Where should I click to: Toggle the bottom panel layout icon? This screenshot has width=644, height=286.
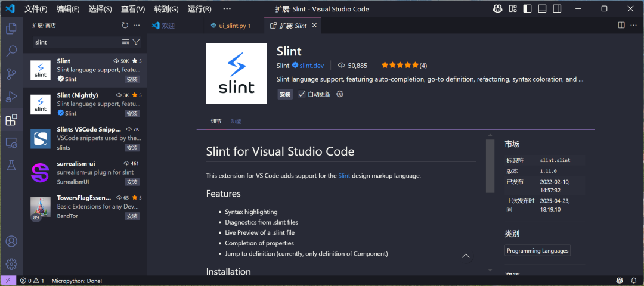(x=542, y=8)
